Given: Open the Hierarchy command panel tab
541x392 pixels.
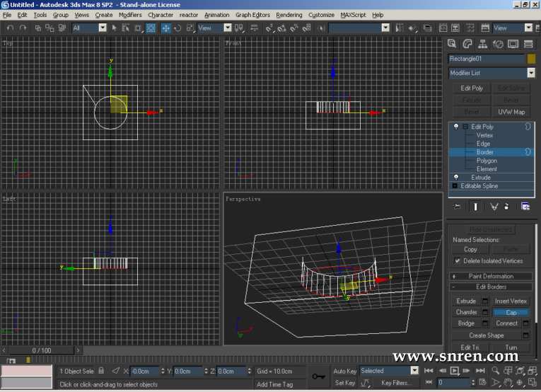Looking at the screenshot, I should point(483,44).
